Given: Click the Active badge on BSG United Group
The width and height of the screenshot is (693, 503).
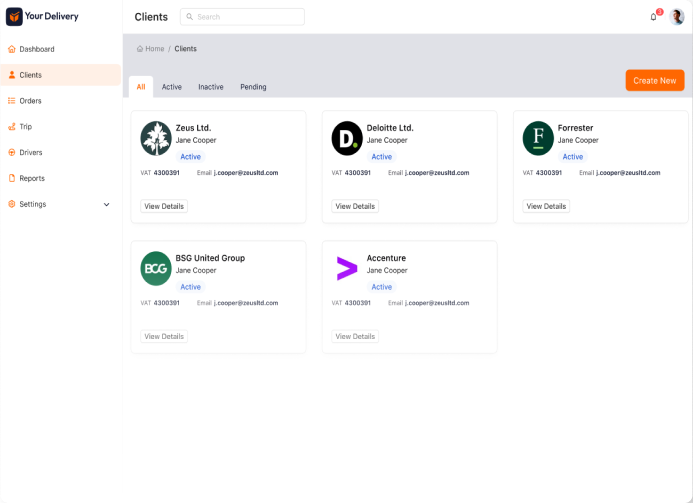Looking at the screenshot, I should [x=190, y=287].
